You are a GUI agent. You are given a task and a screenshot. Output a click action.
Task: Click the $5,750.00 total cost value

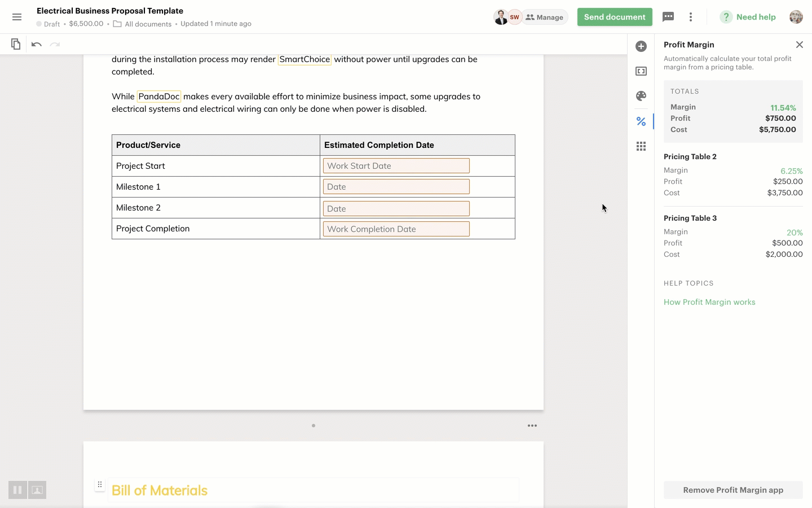(778, 130)
